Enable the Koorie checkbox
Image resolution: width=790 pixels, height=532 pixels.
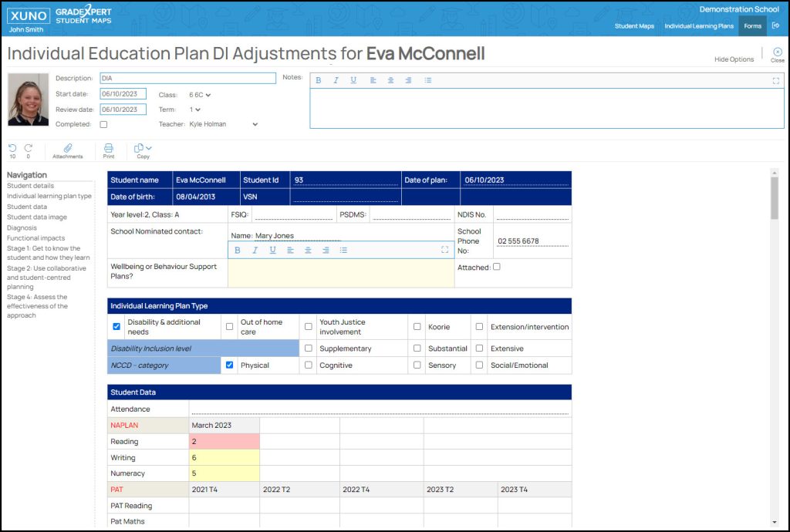[417, 327]
